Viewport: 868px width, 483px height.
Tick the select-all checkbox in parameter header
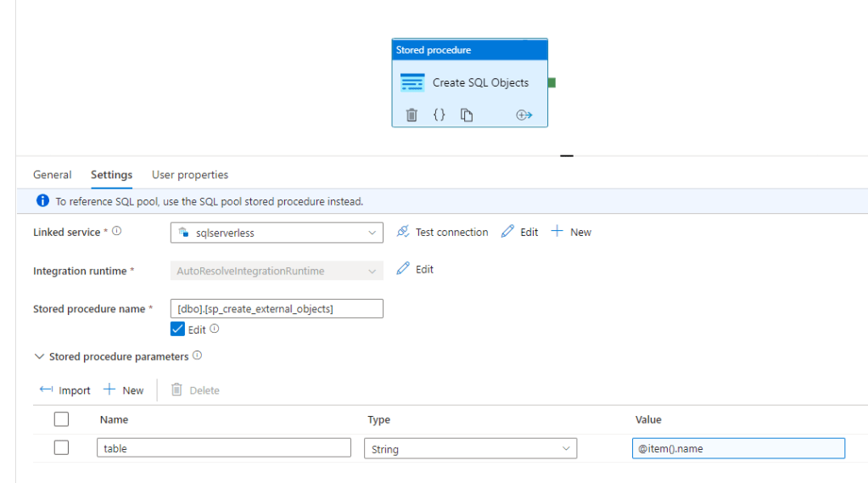pyautogui.click(x=61, y=418)
